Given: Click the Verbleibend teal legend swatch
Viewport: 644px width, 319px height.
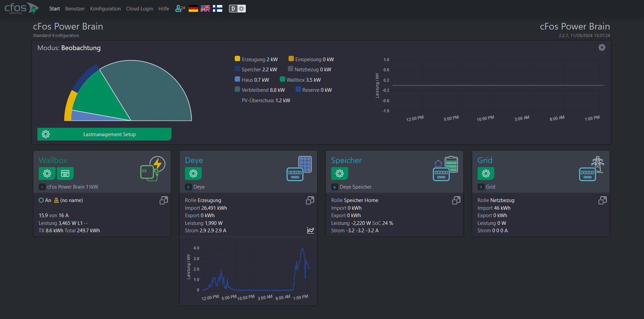Looking at the screenshot, I should click(x=237, y=89).
